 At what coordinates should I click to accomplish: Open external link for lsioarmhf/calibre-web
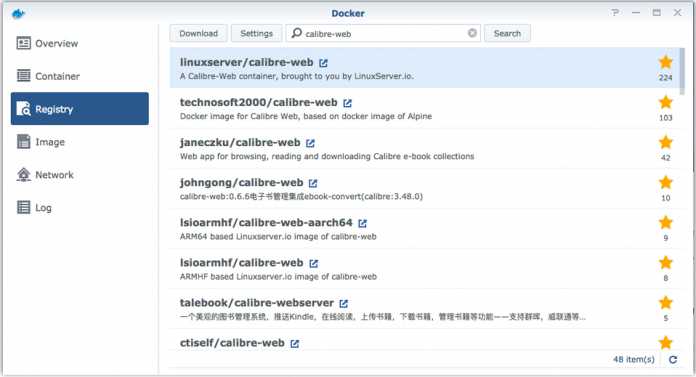point(313,263)
